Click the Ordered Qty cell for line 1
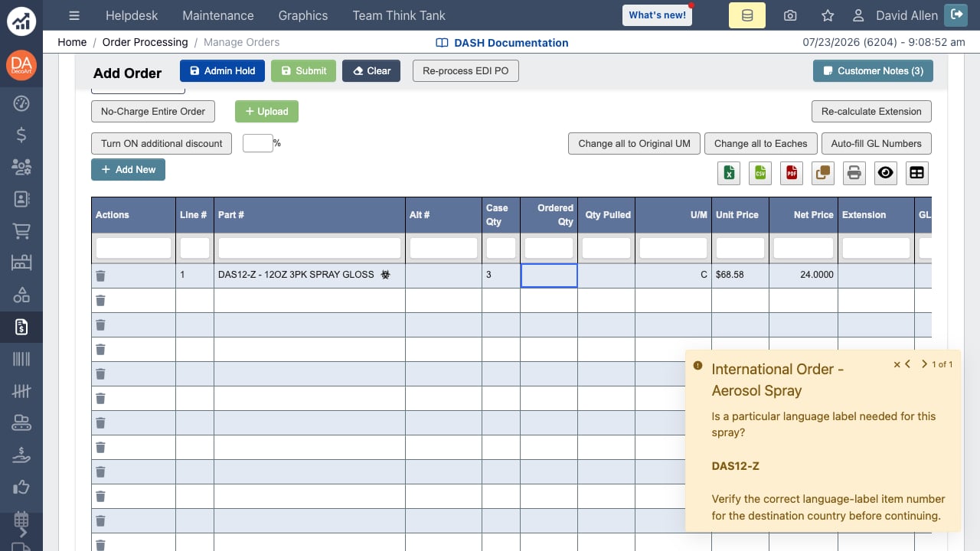 [x=549, y=275]
